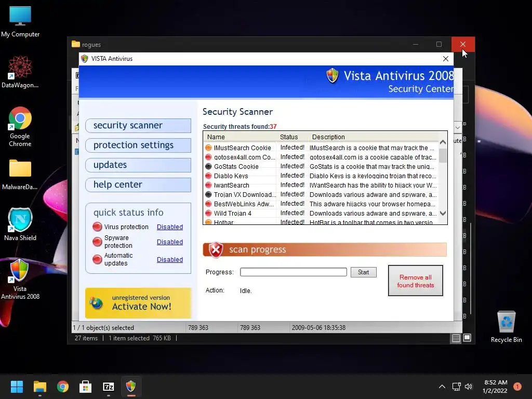The width and height of the screenshot is (532, 399).
Task: Open notification badge in tray
Action: [517, 387]
